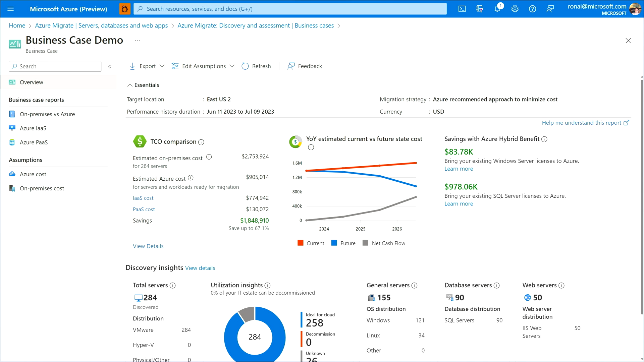Viewport: 644px width, 362px height.
Task: Toggle Net Cash Flow legend item
Action: coord(384,243)
